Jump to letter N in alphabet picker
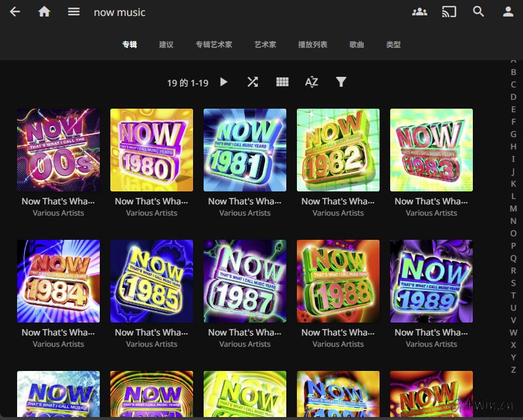 514,221
